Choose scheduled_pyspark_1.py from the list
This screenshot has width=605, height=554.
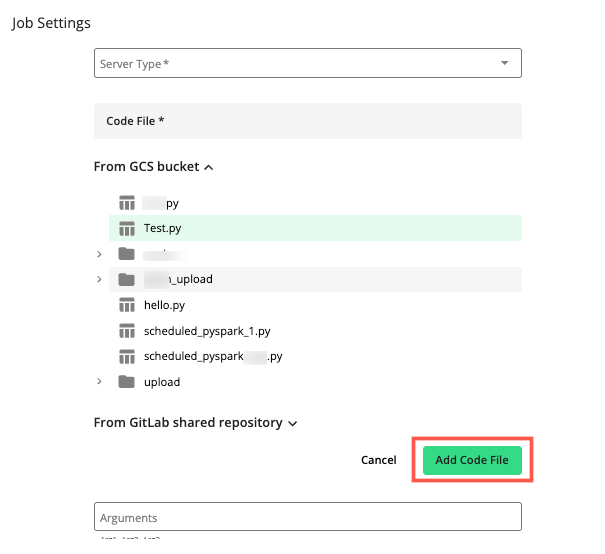tap(207, 330)
